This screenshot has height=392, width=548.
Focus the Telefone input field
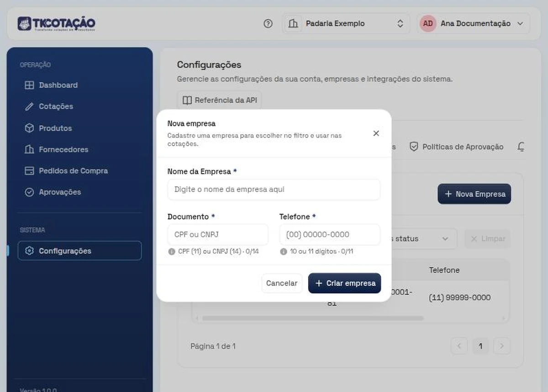click(330, 234)
